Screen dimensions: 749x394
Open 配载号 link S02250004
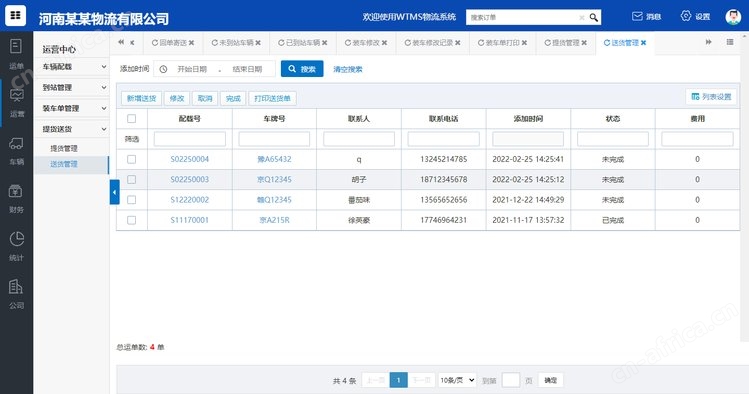(190, 159)
